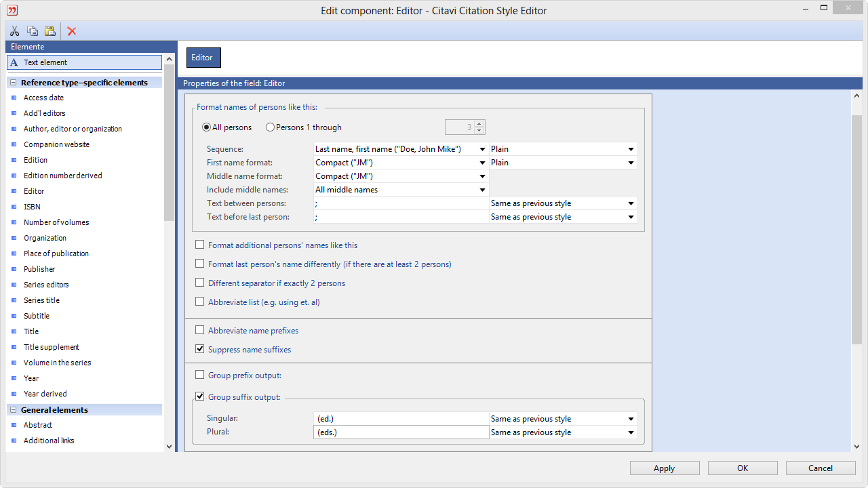This screenshot has height=488, width=868.
Task: Click Text between persons input field
Action: click(401, 203)
